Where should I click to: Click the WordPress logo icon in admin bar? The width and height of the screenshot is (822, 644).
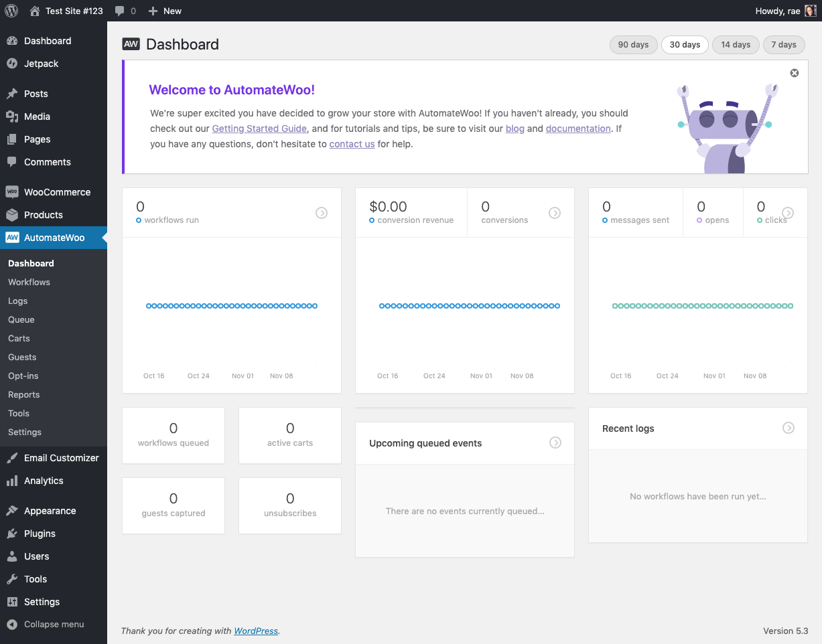point(11,11)
